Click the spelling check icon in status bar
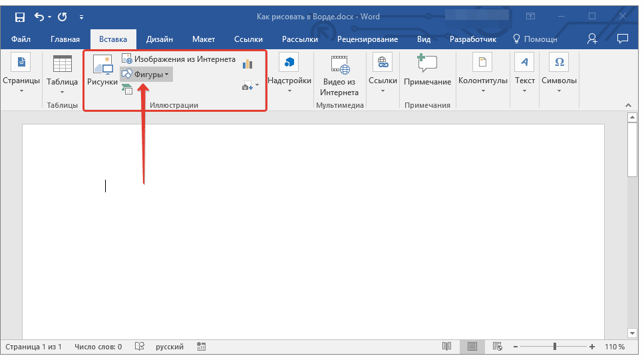Screen dimensions: 644x360 tap(140, 347)
